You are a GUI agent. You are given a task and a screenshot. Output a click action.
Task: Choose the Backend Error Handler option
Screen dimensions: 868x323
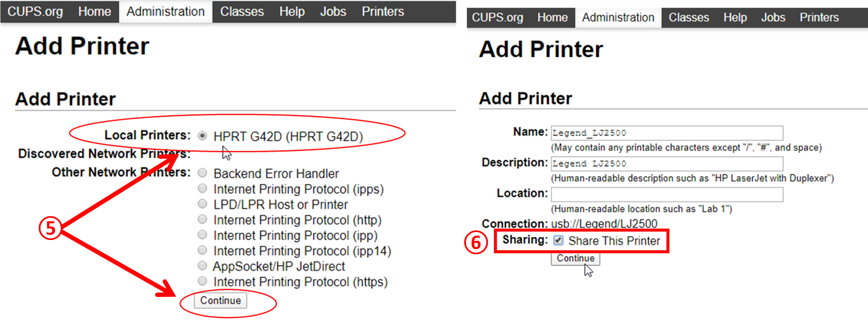coord(202,173)
